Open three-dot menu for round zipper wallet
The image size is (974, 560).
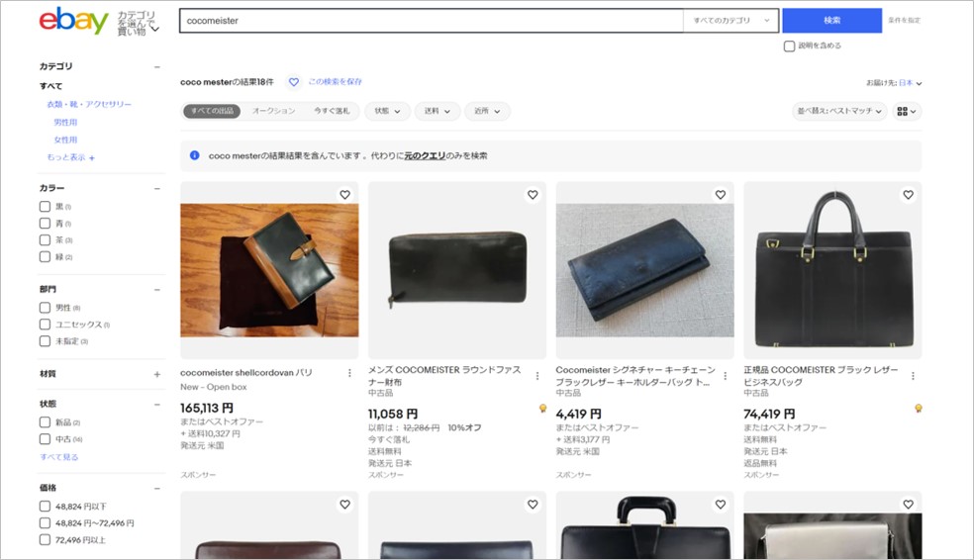pos(537,376)
